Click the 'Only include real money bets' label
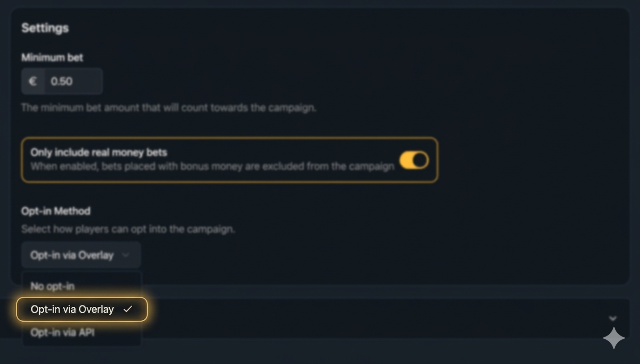Screen dimensions: 640x364 (99, 152)
